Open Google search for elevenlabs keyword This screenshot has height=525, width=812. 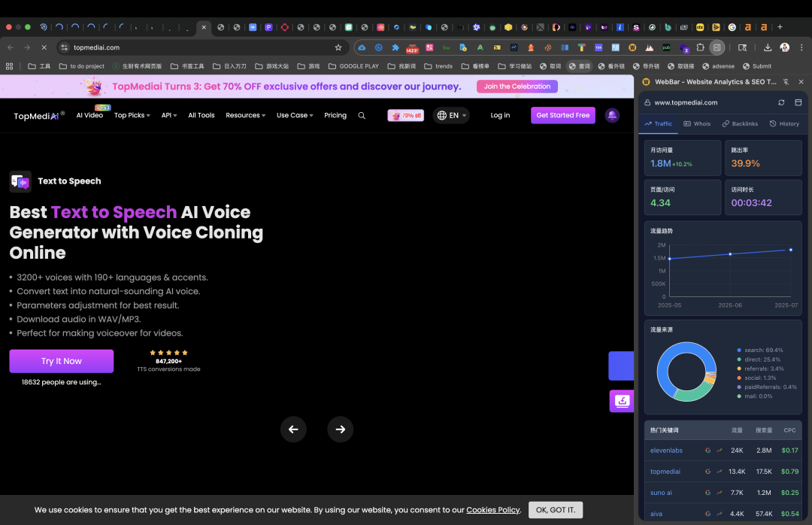(x=708, y=451)
